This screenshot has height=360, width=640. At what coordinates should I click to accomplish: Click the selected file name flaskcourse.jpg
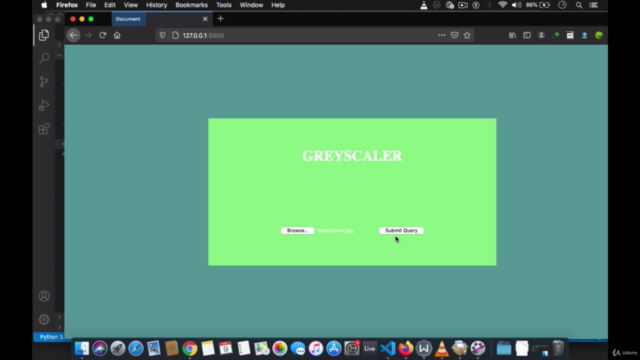click(335, 231)
